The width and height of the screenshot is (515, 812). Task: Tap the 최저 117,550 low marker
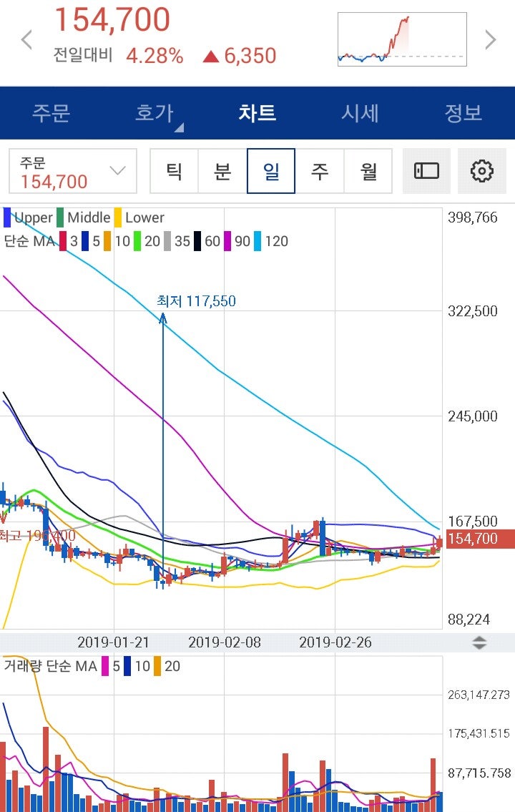click(x=196, y=301)
